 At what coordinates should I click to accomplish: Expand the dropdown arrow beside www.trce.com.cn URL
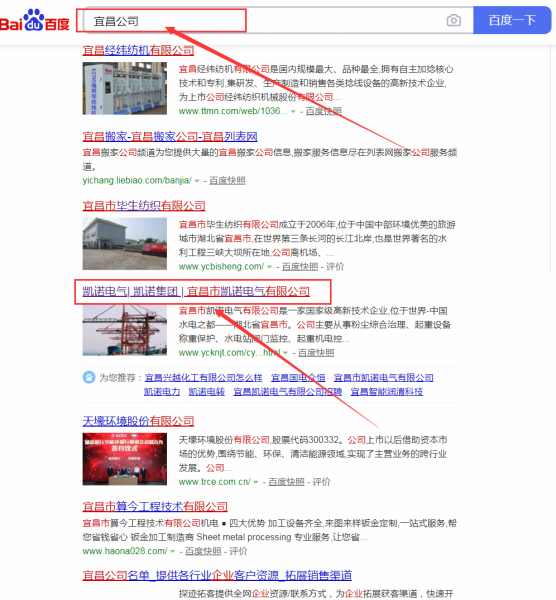pyautogui.click(x=256, y=482)
